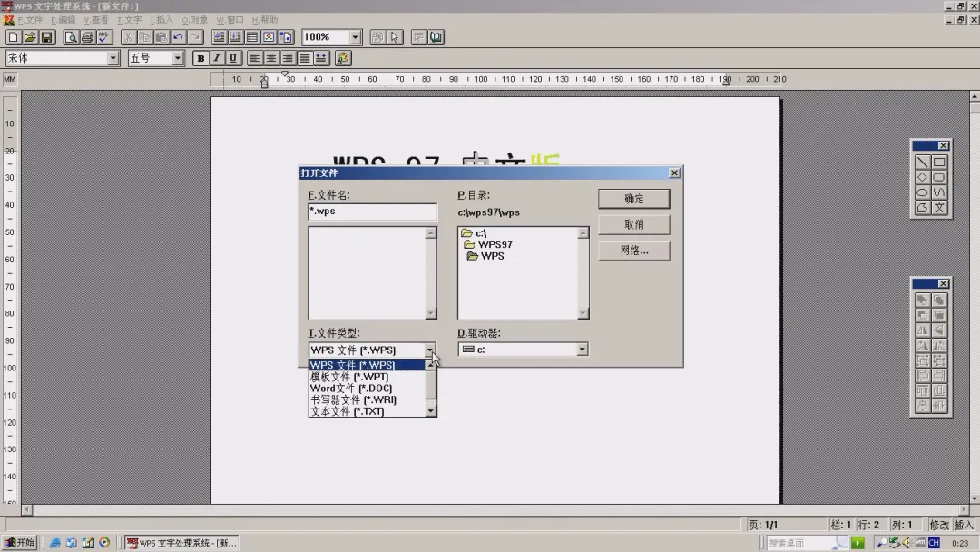Select the Curve drawing tool
Screen dimensions: 980x552
[x=939, y=192]
